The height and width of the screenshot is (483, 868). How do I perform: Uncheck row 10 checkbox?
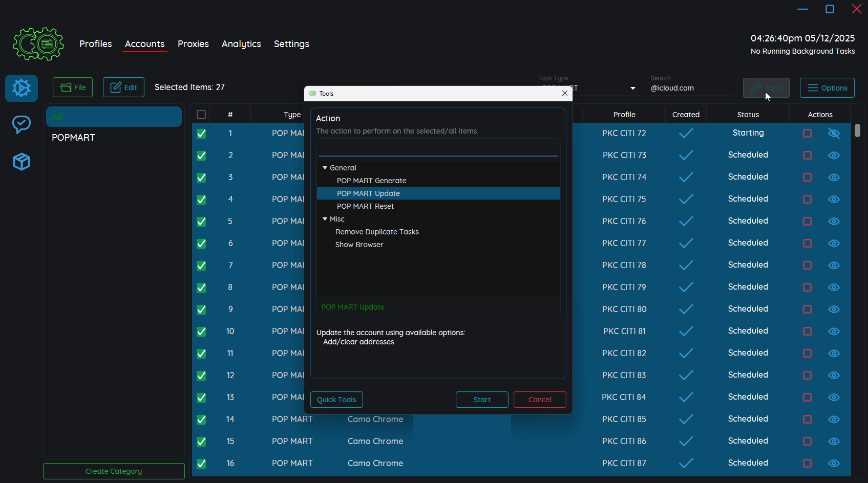[201, 332]
